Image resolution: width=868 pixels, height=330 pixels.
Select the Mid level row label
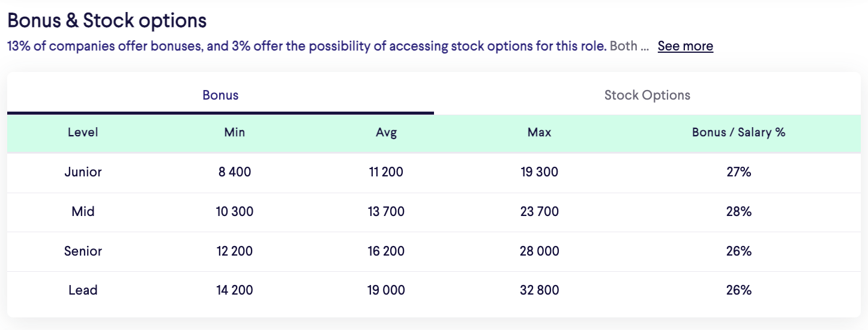pyautogui.click(x=83, y=212)
